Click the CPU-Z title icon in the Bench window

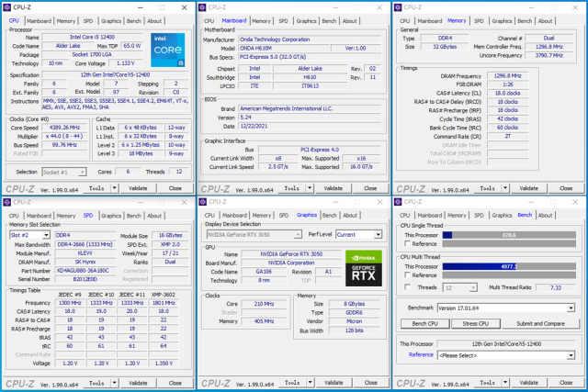coord(398,202)
